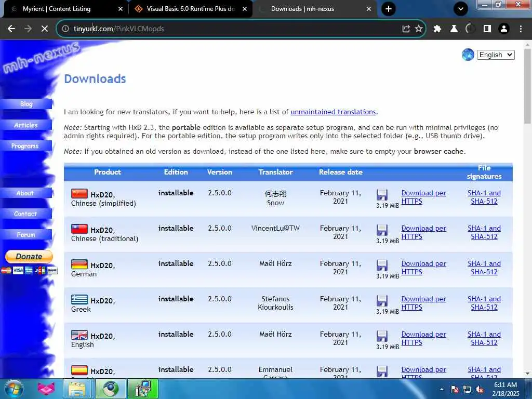This screenshot has width=532, height=399.
Task: Click the Donate button
Action: point(29,257)
